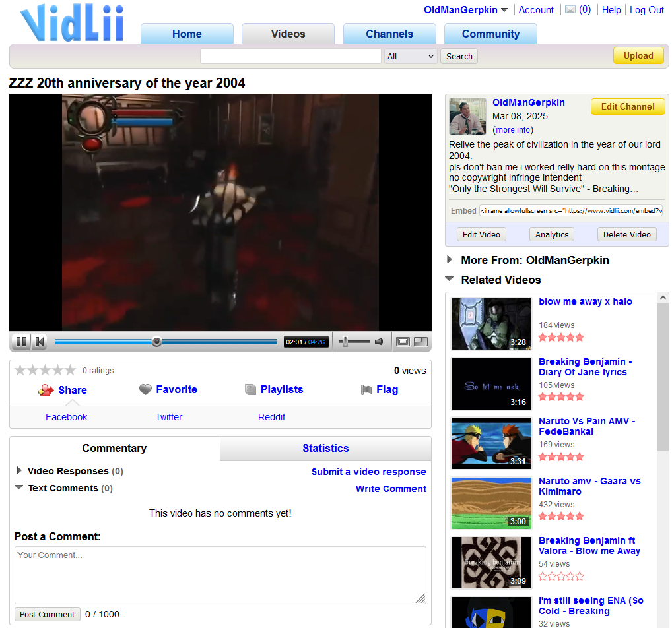The width and height of the screenshot is (672, 628).
Task: Open I'm still seeing ENA video link
Action: coord(591,606)
